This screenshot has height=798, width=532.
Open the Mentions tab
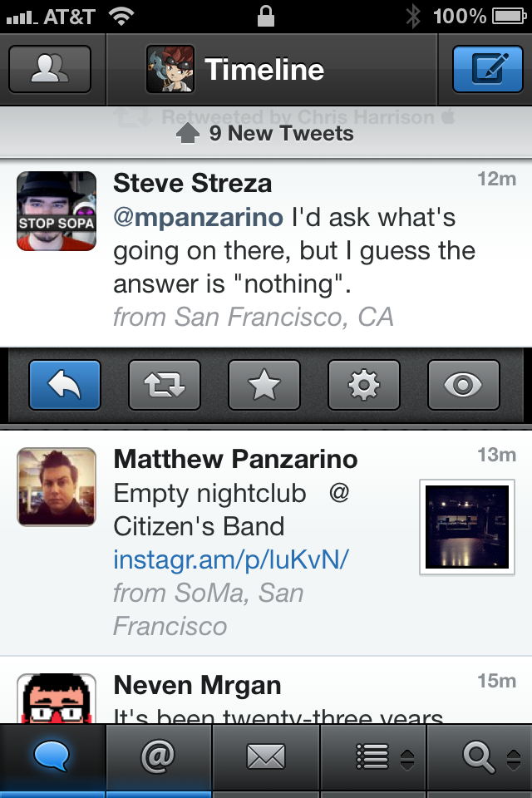[159, 756]
